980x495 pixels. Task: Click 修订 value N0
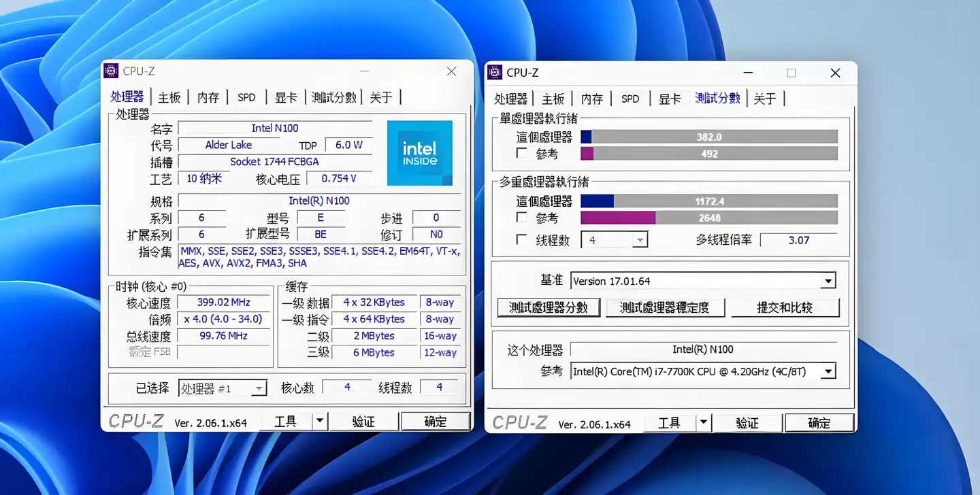[436, 234]
